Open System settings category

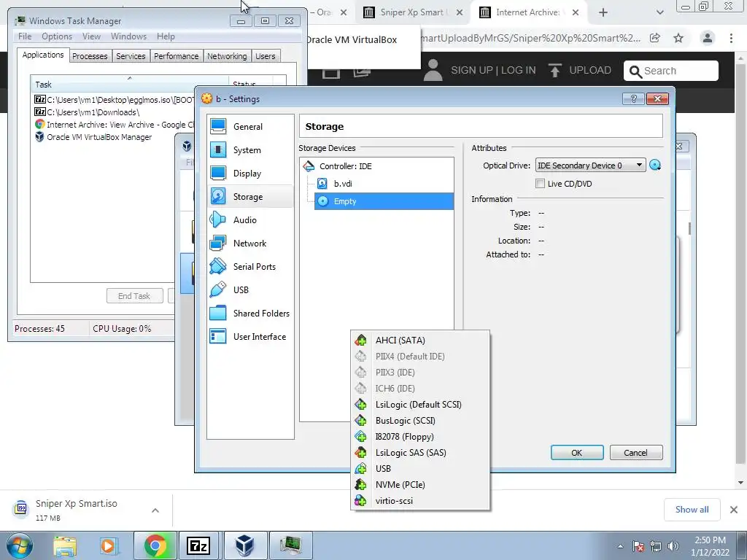pyautogui.click(x=251, y=150)
